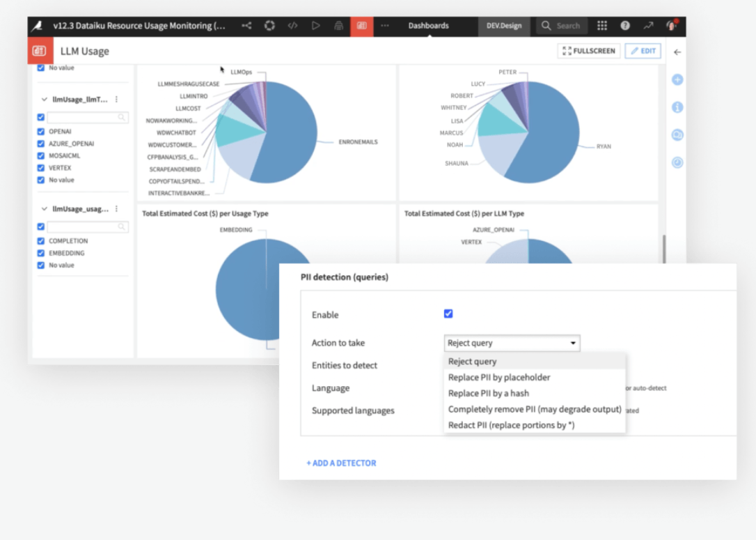This screenshot has width=756, height=540.
Task: Open the jobs play icon in top bar
Action: [316, 26]
